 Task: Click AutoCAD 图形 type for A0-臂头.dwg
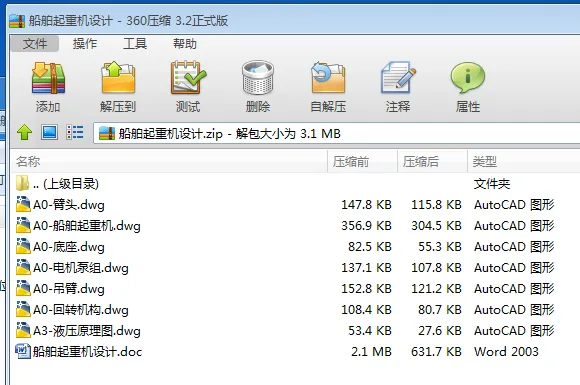[514, 205]
